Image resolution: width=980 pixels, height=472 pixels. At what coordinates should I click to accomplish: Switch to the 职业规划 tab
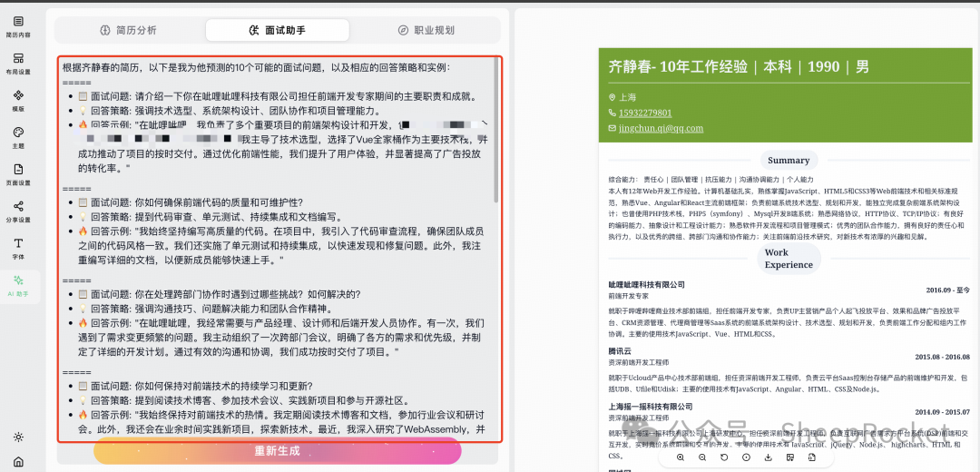426,30
